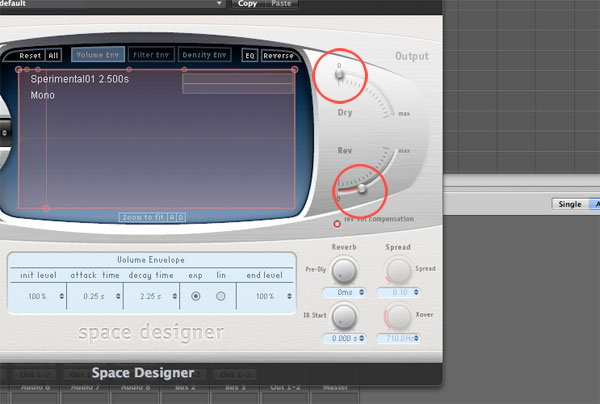Image resolution: width=600 pixels, height=404 pixels.
Task: Click the Pre-Dly knob
Action: tap(344, 270)
